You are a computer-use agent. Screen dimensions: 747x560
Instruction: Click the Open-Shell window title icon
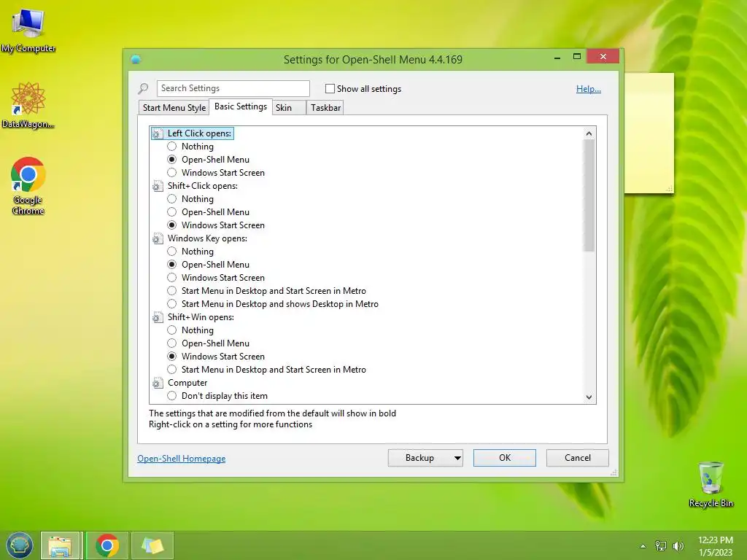(136, 60)
